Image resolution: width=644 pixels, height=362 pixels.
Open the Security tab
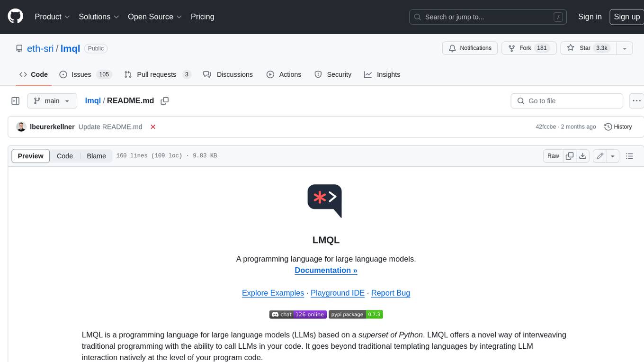tap(333, 74)
